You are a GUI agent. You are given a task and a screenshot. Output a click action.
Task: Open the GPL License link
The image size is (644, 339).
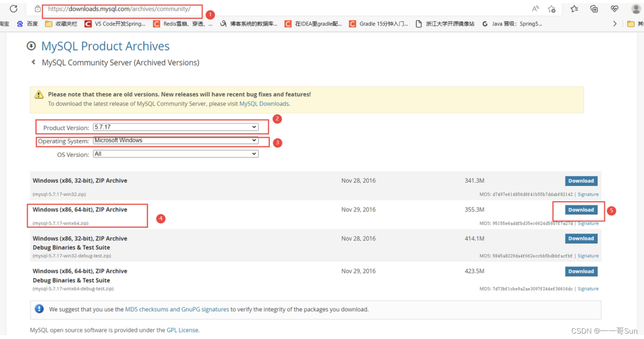[182, 330]
